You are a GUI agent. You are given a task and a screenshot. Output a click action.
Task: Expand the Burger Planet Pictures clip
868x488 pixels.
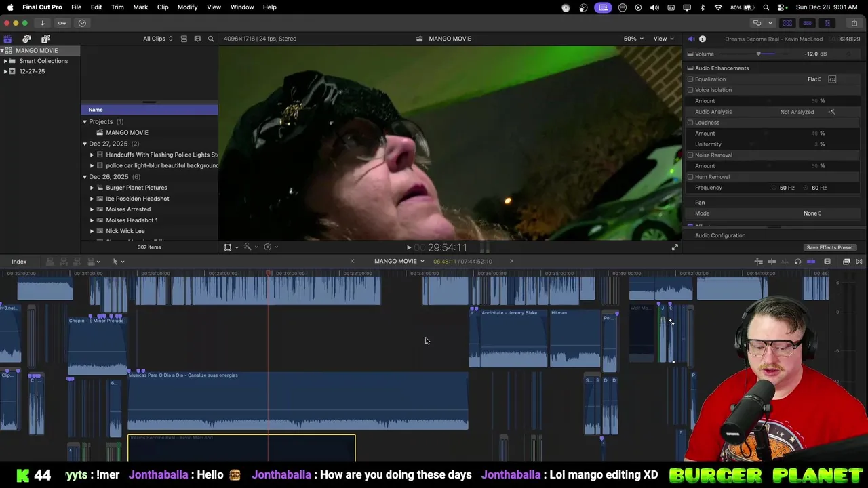click(x=92, y=188)
